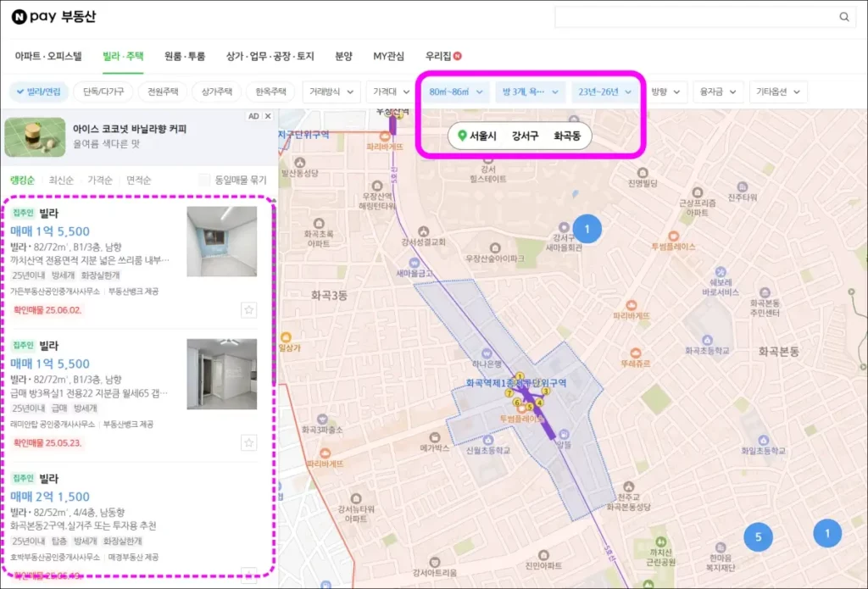Close the coffee advertisement banner
Image resolution: width=868 pixels, height=589 pixels.
[x=268, y=116]
